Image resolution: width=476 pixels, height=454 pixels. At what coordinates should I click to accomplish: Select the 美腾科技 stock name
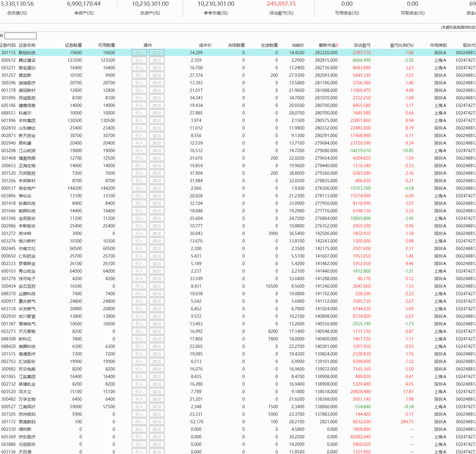[x=27, y=346]
